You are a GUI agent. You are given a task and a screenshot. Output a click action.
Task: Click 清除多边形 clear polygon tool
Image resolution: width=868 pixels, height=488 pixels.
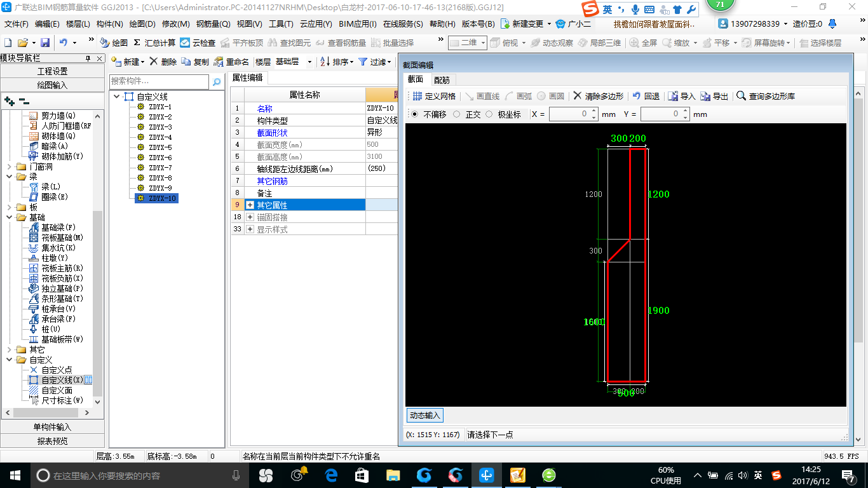[598, 97]
